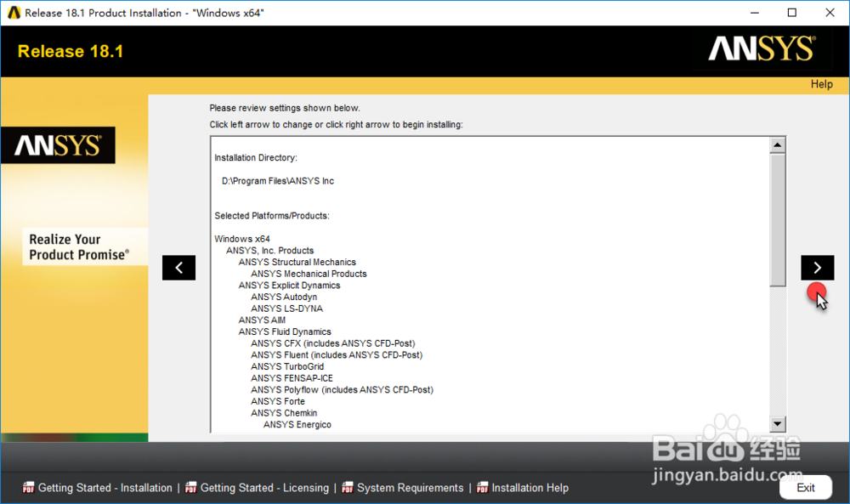Click the ANSYS logo in the header
Screen dimensions: 850x504
pos(762,48)
